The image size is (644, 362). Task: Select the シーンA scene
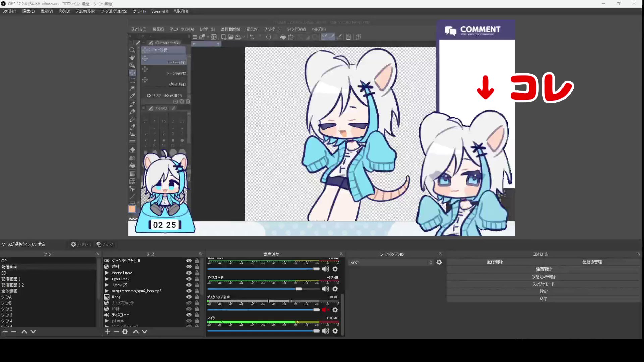(x=49, y=297)
